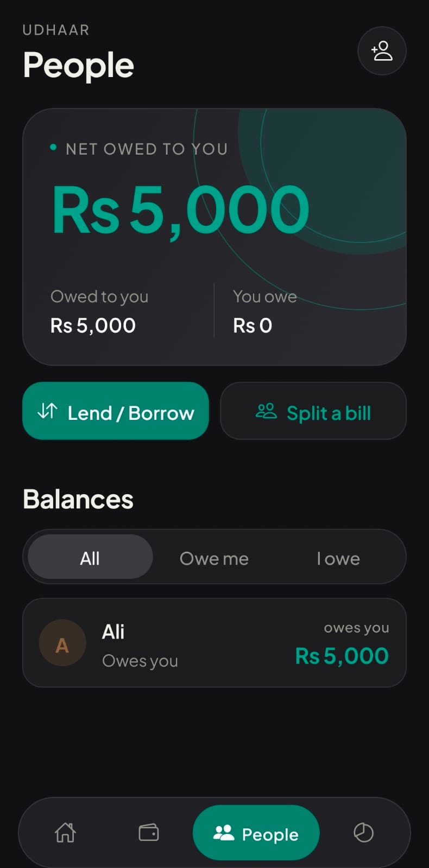Open the Home tab icon

65,832
